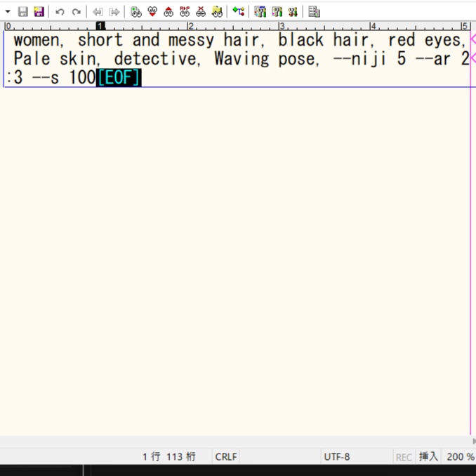Undo the last edit
The height and width of the screenshot is (476, 476).
(x=60, y=12)
